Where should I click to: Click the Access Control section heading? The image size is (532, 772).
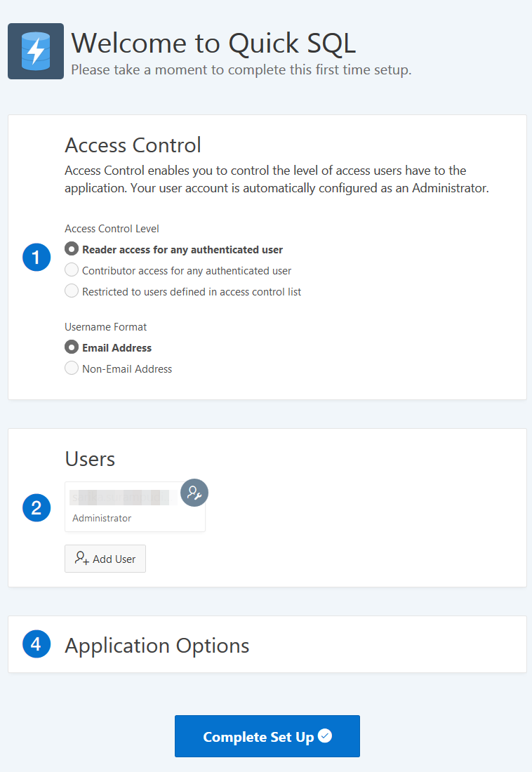pos(133,145)
